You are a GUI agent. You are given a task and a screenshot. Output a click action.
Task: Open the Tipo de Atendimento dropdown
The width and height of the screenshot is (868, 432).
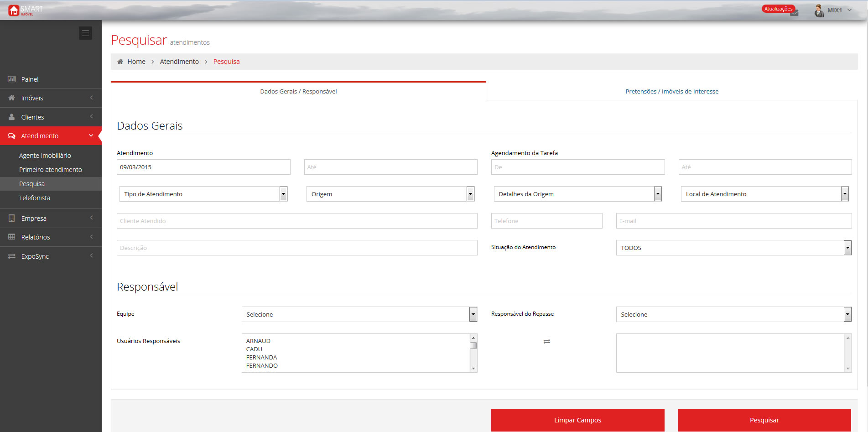point(203,194)
